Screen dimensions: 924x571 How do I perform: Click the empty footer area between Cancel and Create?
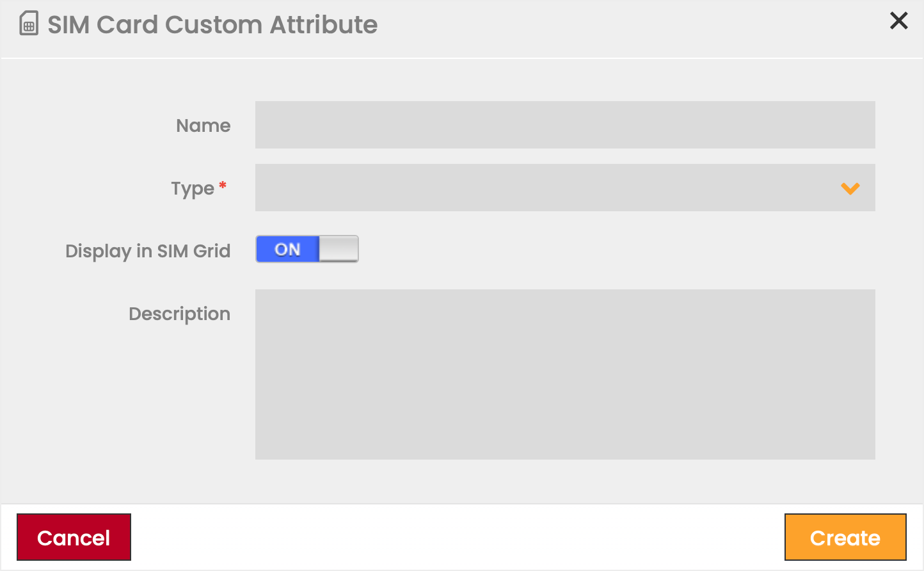point(457,537)
